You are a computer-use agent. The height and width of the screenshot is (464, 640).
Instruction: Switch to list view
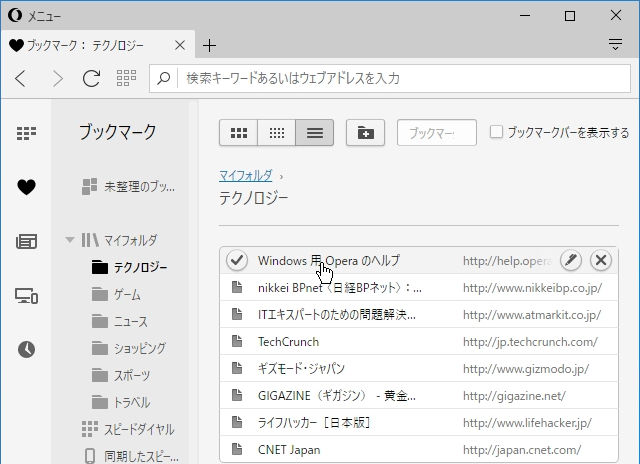click(315, 133)
